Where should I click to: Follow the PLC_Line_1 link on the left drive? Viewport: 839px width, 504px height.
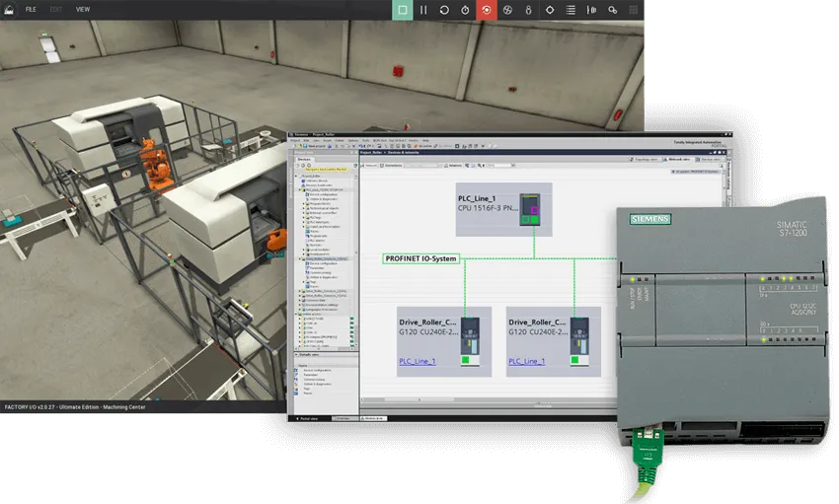[418, 361]
